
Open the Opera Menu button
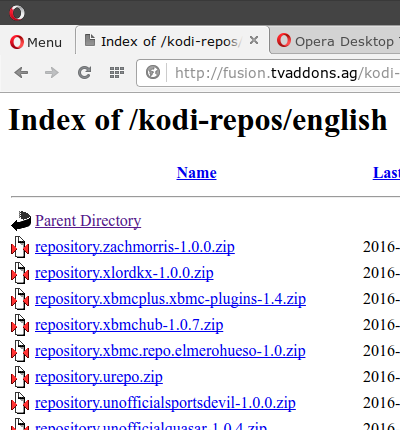click(36, 42)
